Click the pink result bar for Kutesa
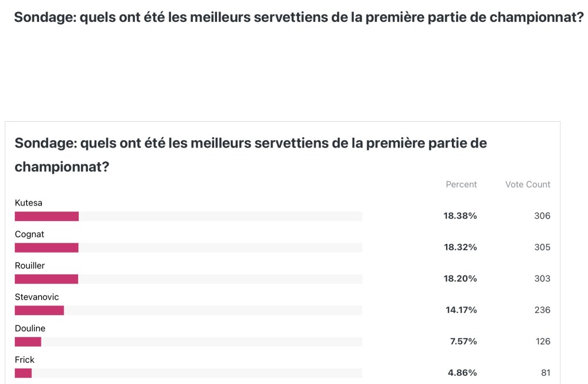The height and width of the screenshot is (384, 588). (x=47, y=216)
